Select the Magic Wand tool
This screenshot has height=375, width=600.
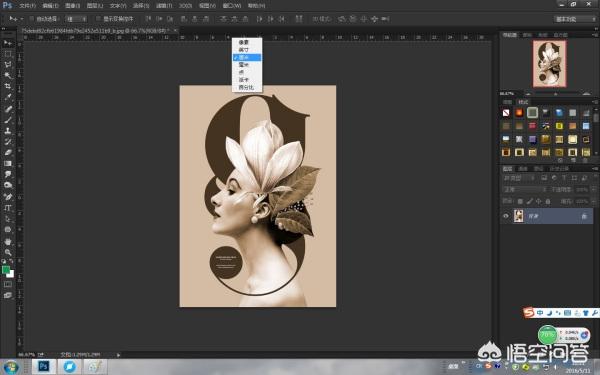pos(8,75)
